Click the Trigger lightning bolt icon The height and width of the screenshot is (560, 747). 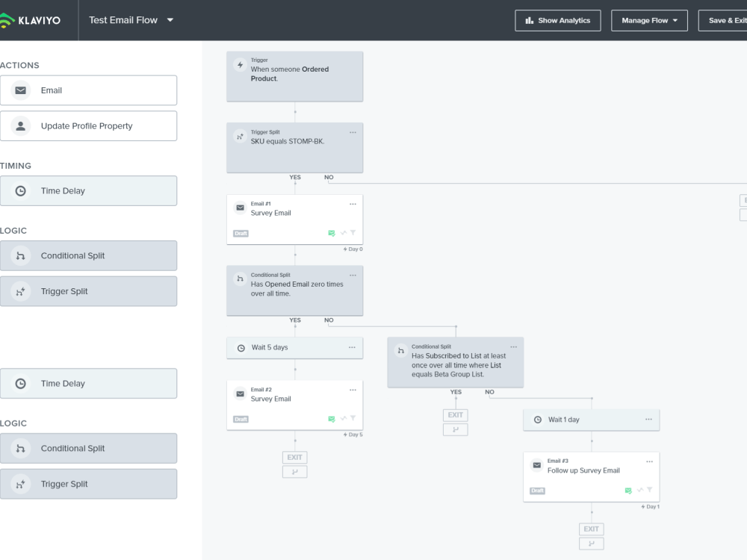point(240,65)
